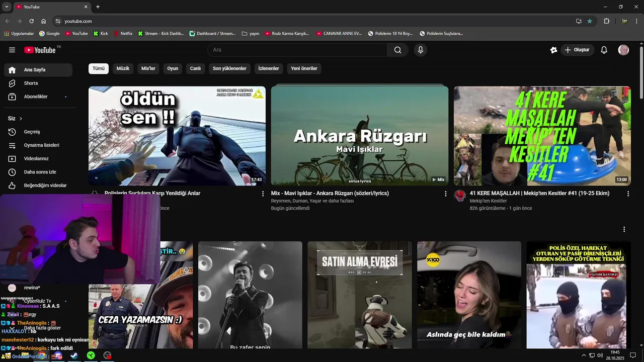
Task: Select the Tümü filter chip
Action: tap(99, 68)
